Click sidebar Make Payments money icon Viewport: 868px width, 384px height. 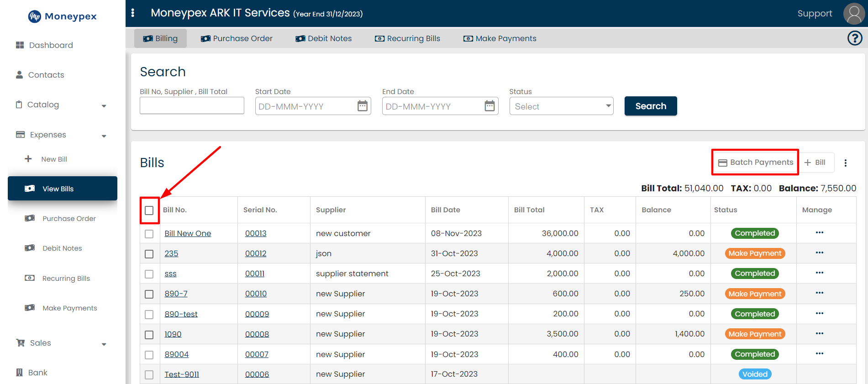[30, 308]
